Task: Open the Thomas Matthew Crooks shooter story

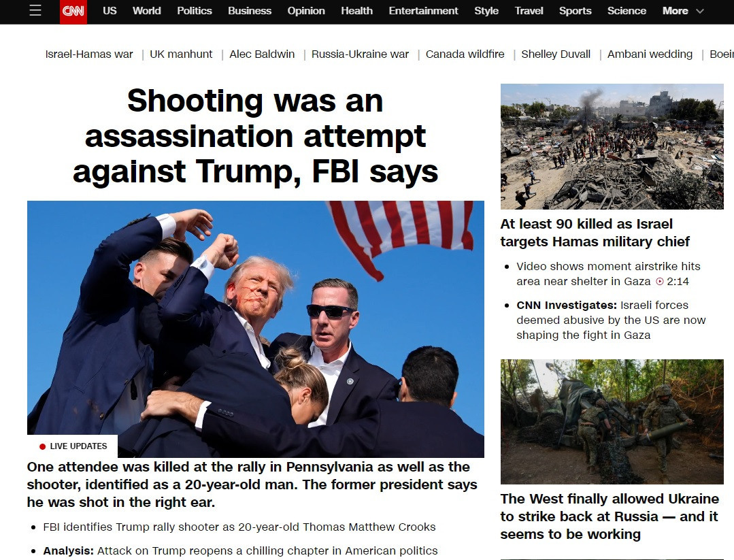Action: pos(239,527)
